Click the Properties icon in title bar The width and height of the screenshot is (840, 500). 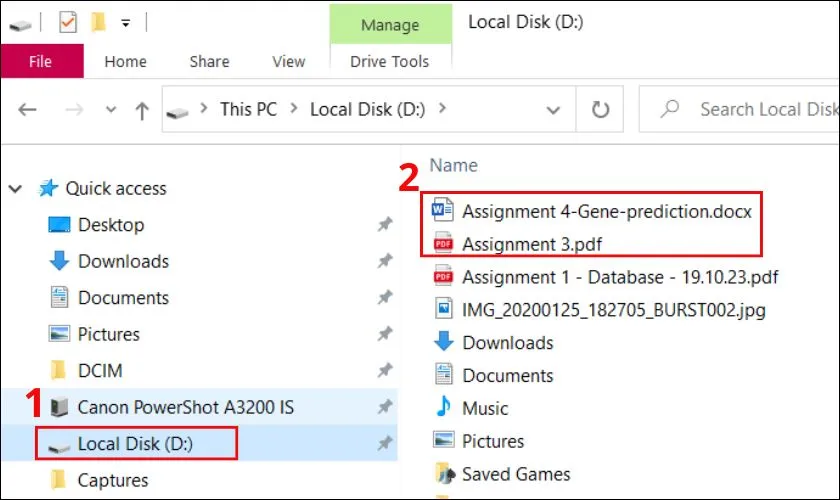[68, 21]
